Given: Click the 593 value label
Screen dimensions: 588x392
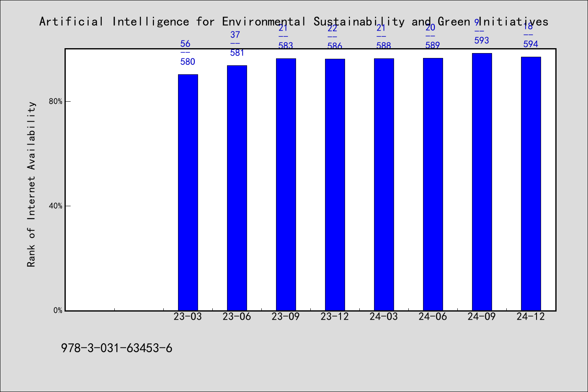Looking at the screenshot, I should click(x=481, y=40).
